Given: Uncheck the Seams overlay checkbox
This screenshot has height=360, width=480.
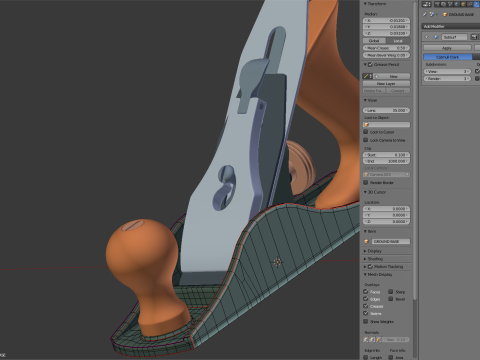Looking at the screenshot, I should 366,313.
